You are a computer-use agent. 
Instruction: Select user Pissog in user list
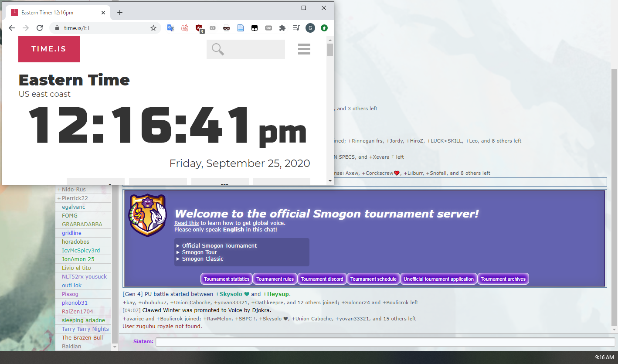84,294
